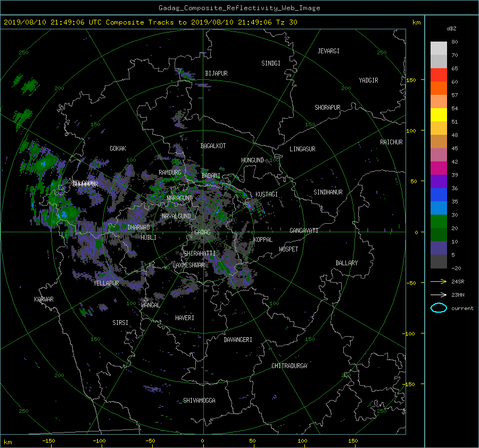This screenshot has width=479, height=448.
Task: Click the BADAMI city label
Action: point(211,176)
